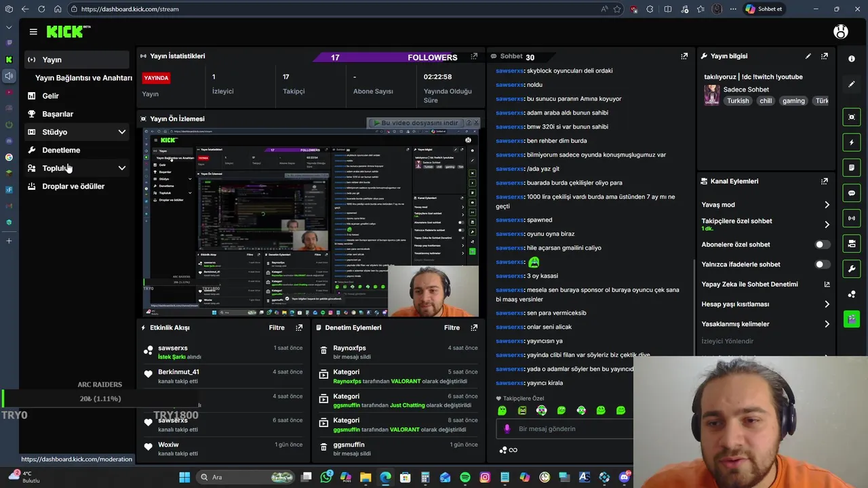Toggle the lightning activity widget in the right rail
The image size is (868, 488).
tap(852, 142)
